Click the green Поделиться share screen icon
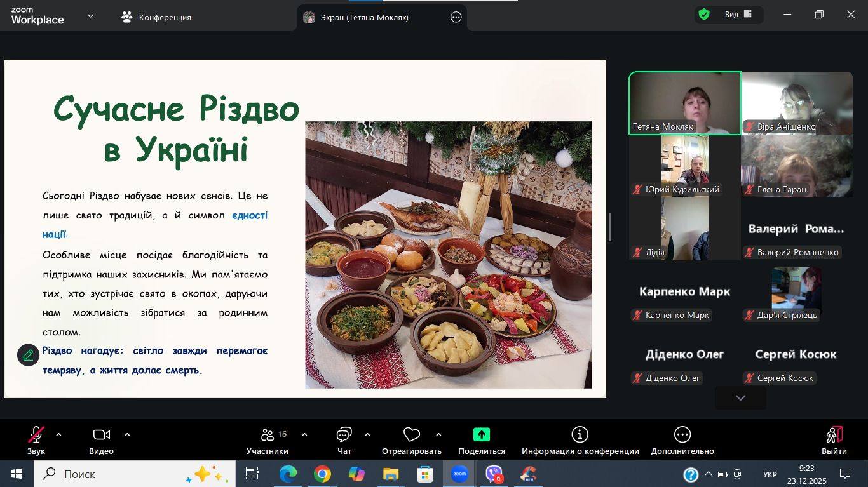 [482, 434]
